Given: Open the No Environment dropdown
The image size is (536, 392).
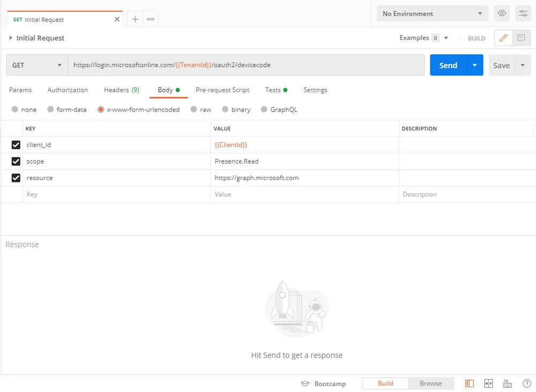Looking at the screenshot, I should point(432,14).
